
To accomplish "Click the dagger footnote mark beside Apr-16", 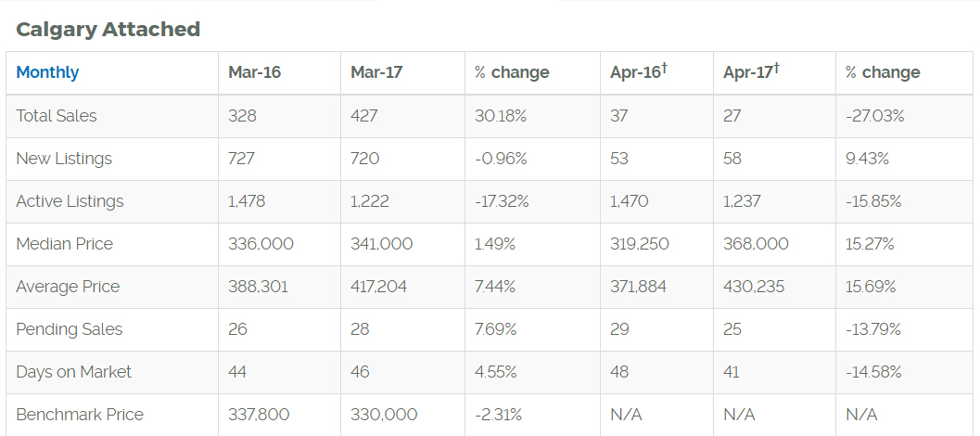I will (665, 69).
